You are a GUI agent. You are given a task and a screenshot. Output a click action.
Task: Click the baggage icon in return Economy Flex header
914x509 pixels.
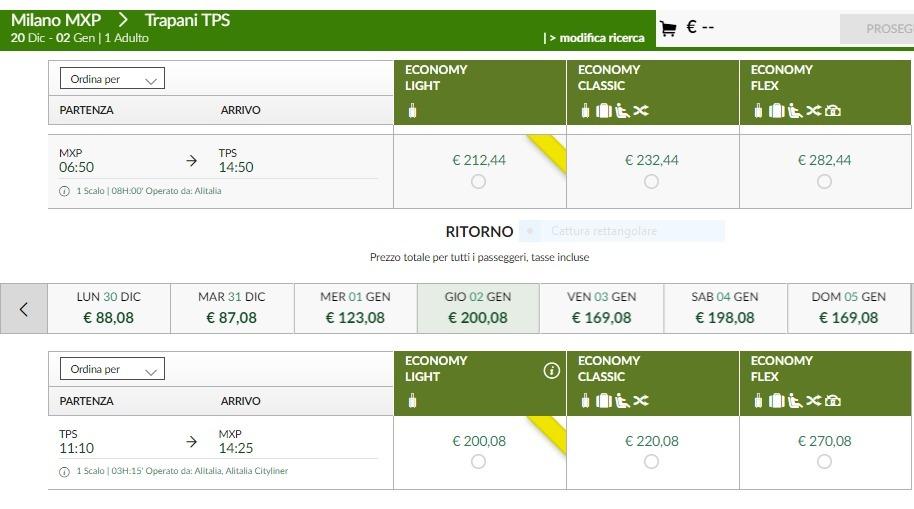[776, 401]
